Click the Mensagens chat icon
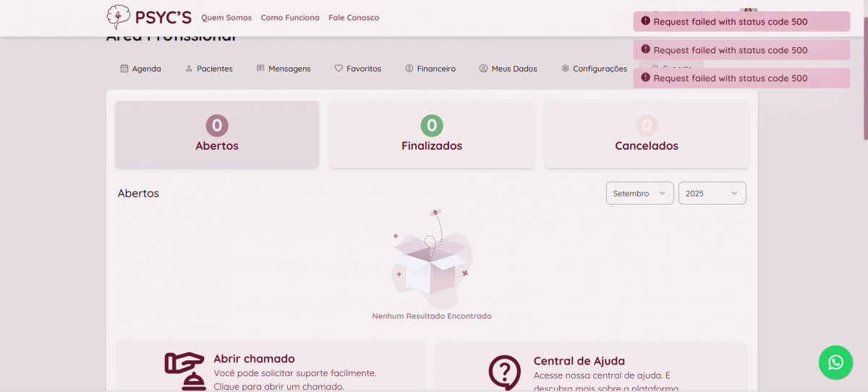 click(x=260, y=69)
